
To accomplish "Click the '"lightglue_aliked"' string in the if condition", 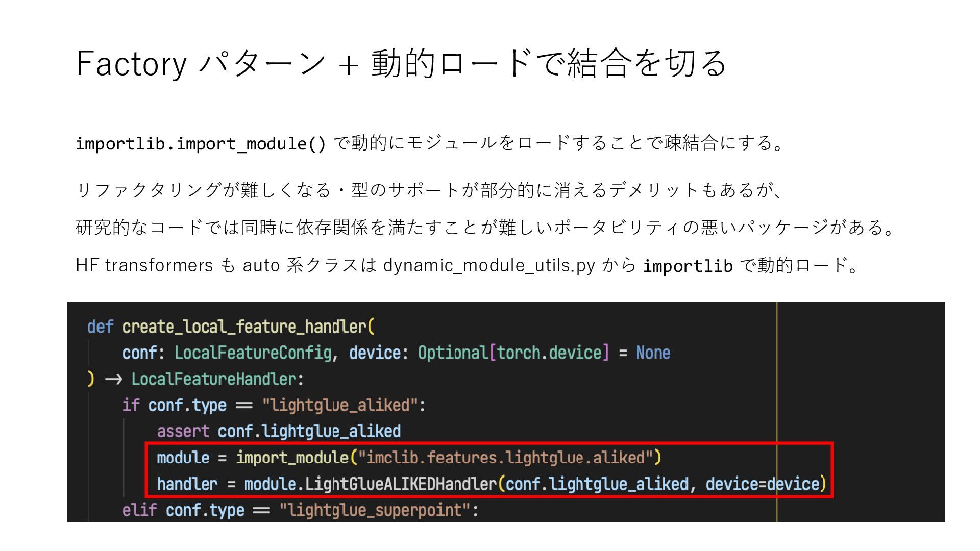I will pos(340,406).
